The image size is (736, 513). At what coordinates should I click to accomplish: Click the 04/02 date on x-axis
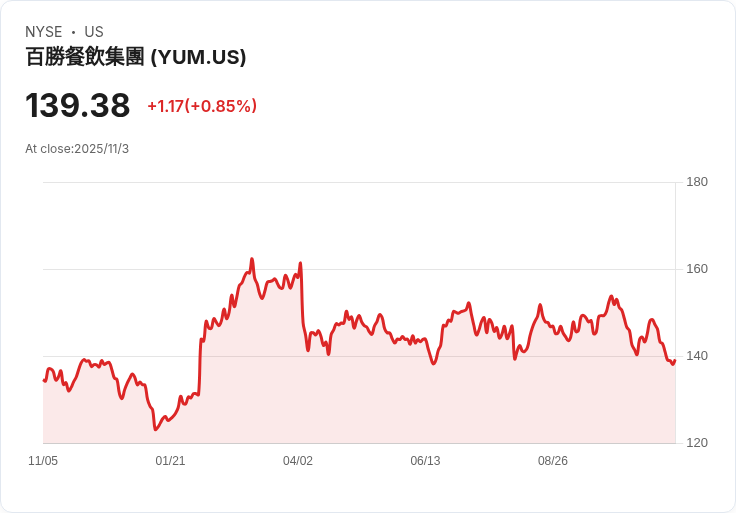click(298, 461)
